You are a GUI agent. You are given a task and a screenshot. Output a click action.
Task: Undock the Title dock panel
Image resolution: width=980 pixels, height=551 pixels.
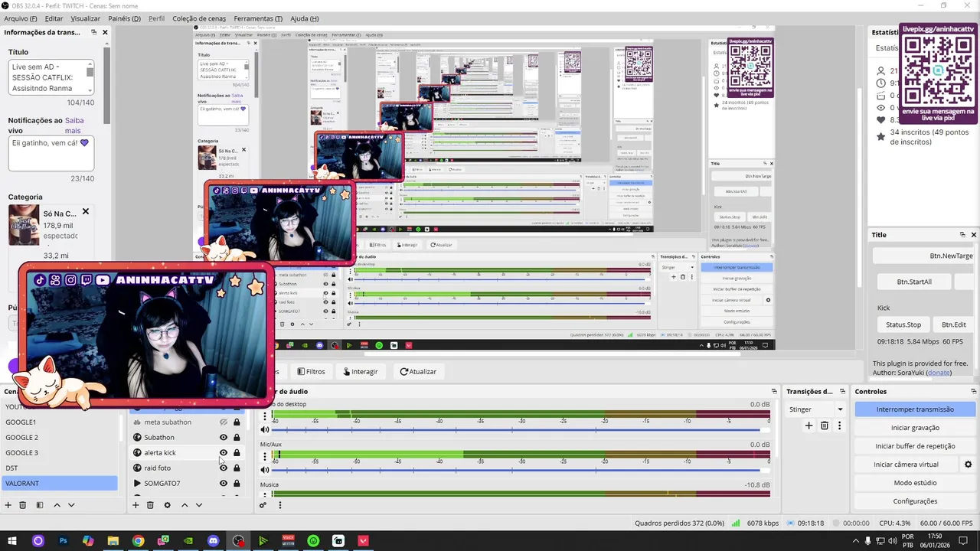tap(962, 235)
